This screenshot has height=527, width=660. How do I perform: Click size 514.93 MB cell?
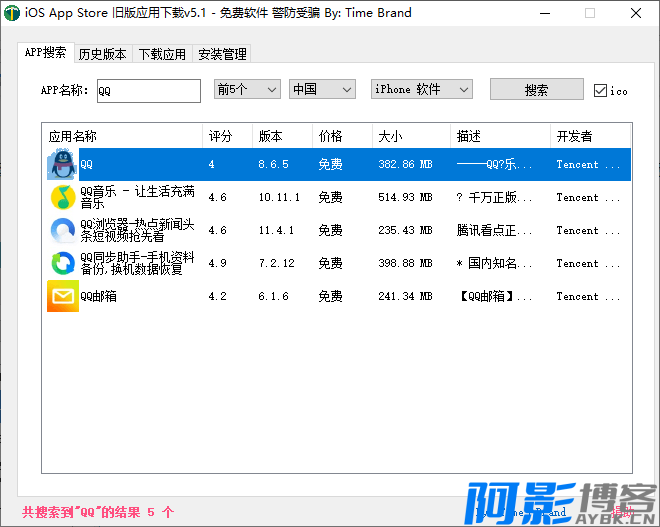[x=405, y=197]
